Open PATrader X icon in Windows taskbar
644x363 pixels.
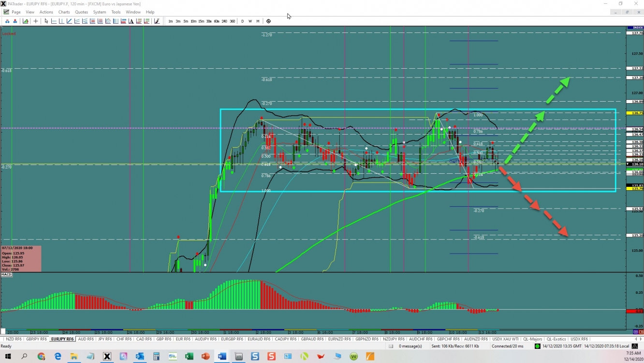[107, 357]
